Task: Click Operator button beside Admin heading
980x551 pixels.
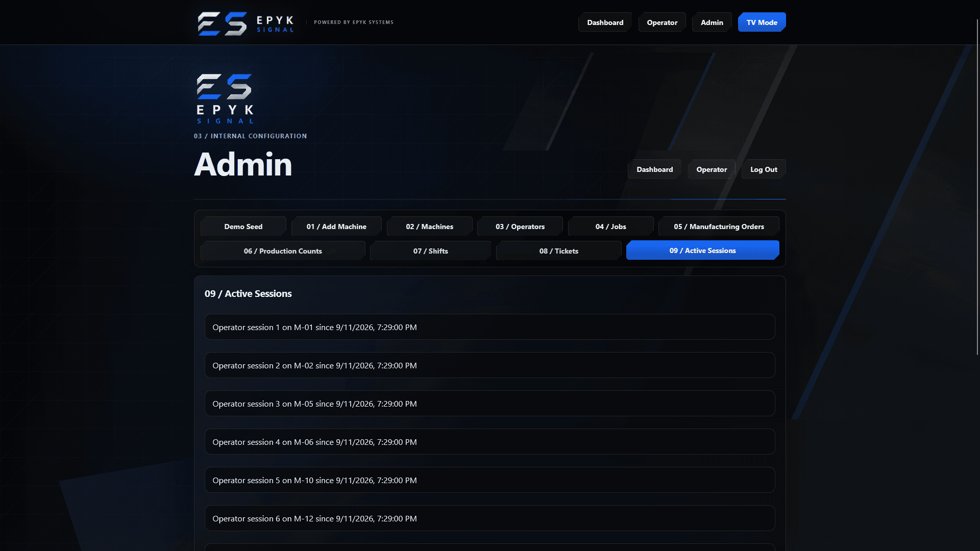Action: coord(712,169)
